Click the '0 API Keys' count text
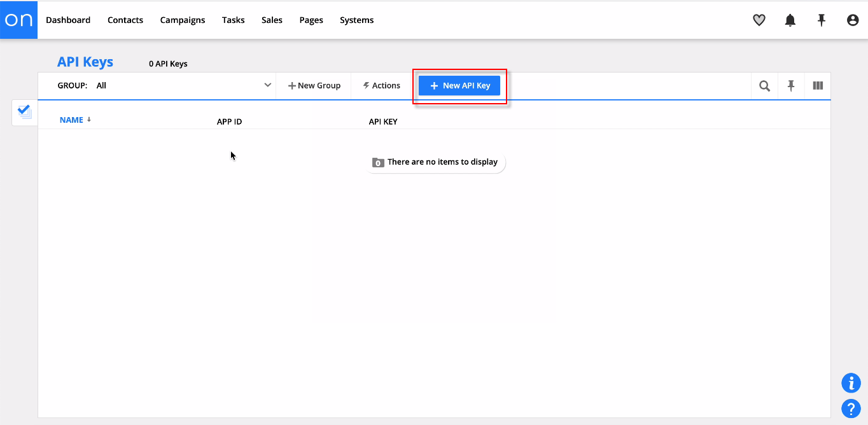The height and width of the screenshot is (425, 868). (x=168, y=64)
